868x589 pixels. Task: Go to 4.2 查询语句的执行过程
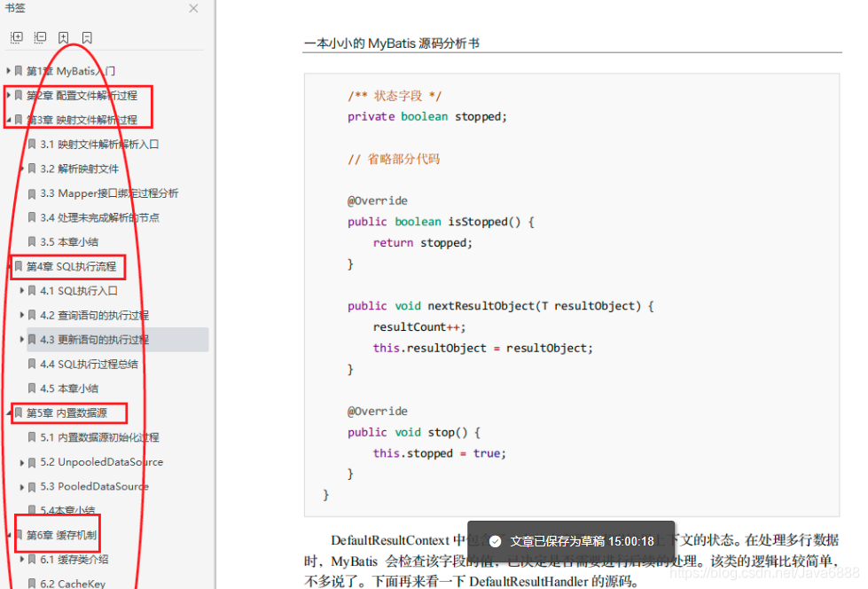pos(95,315)
